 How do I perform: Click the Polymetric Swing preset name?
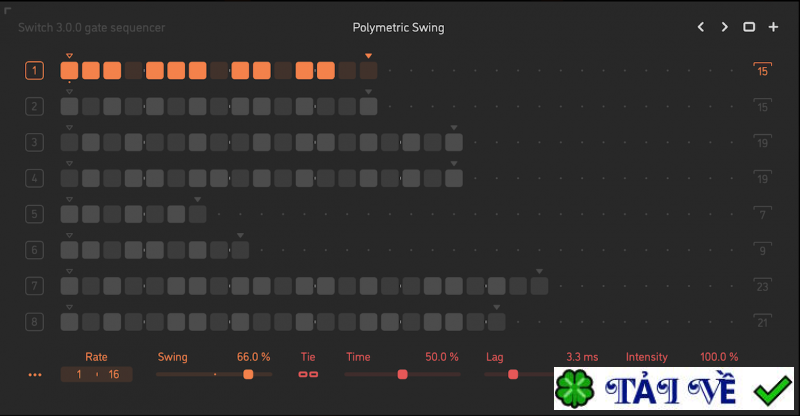tap(398, 28)
